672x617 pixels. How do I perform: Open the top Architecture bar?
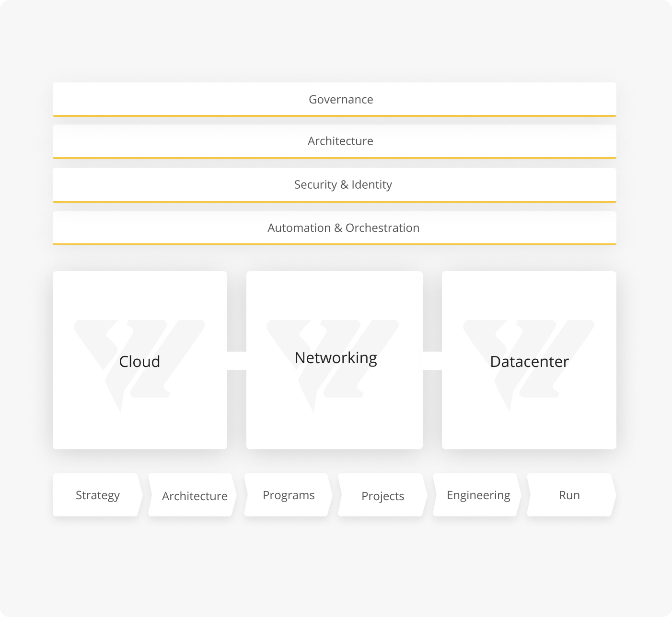click(335, 142)
